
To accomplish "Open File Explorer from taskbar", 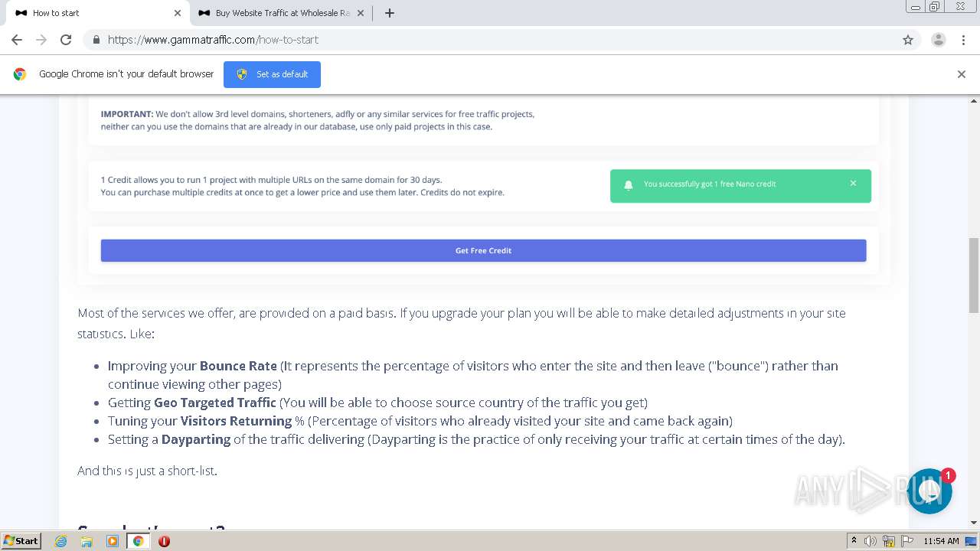I will [87, 541].
